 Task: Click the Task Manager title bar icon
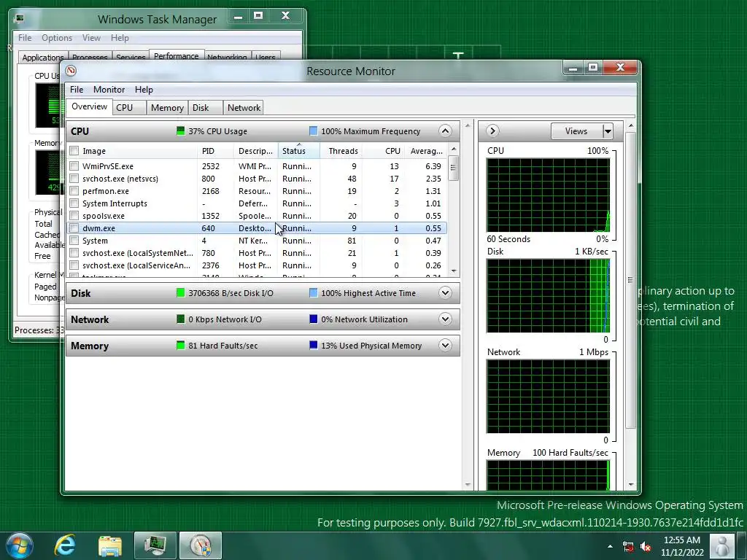(20, 19)
